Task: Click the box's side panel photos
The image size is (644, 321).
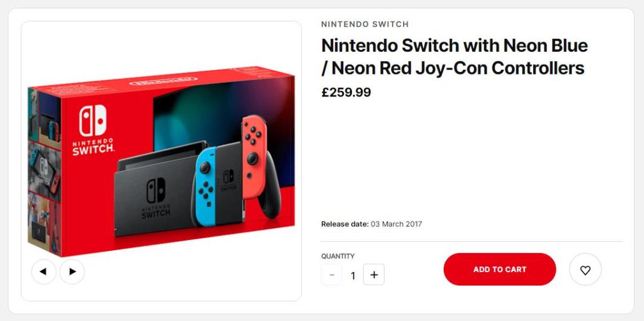Action: click(44, 173)
